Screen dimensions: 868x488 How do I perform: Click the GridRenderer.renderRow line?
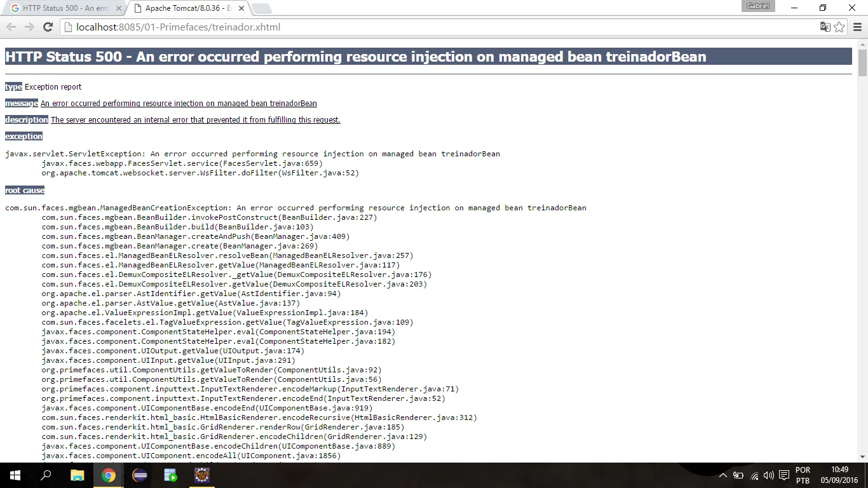click(223, 427)
